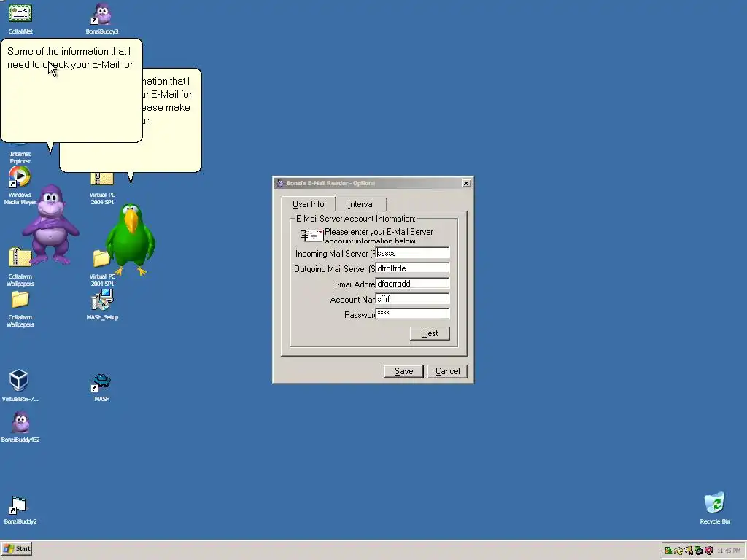
Task: Click into the Account Name field
Action: 412,298
